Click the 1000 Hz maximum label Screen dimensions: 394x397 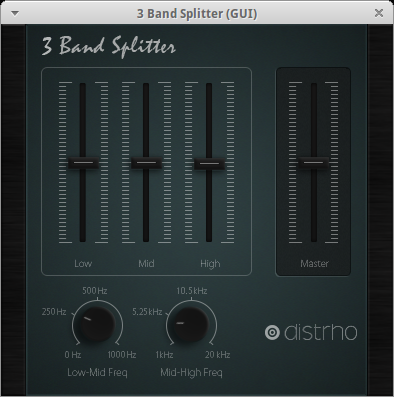pyautogui.click(x=122, y=355)
